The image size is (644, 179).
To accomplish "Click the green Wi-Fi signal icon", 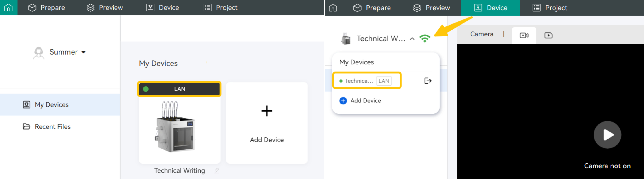I will (x=425, y=39).
